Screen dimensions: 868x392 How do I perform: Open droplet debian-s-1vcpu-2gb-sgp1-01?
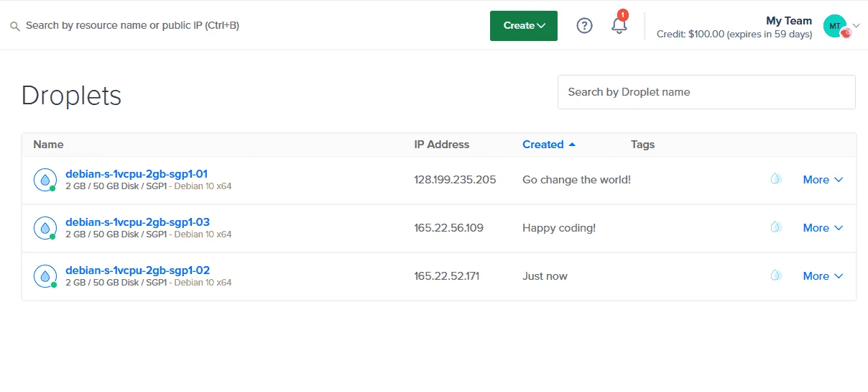[137, 173]
